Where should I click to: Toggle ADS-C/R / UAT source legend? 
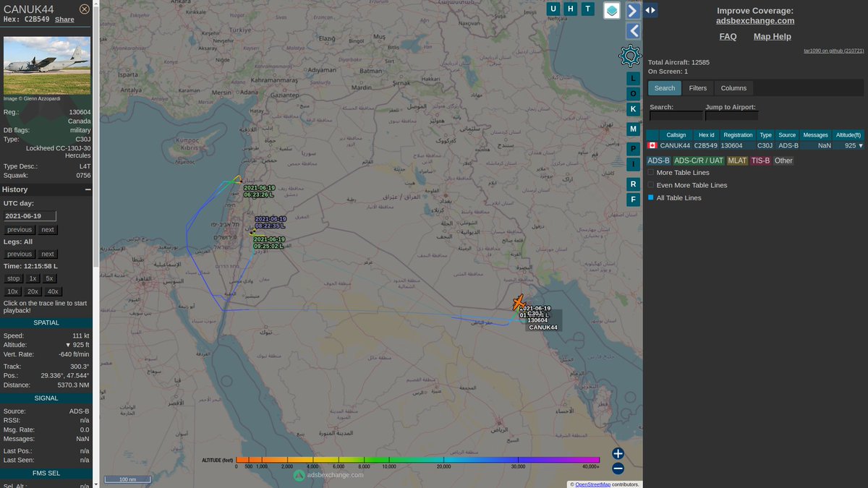[x=699, y=160]
